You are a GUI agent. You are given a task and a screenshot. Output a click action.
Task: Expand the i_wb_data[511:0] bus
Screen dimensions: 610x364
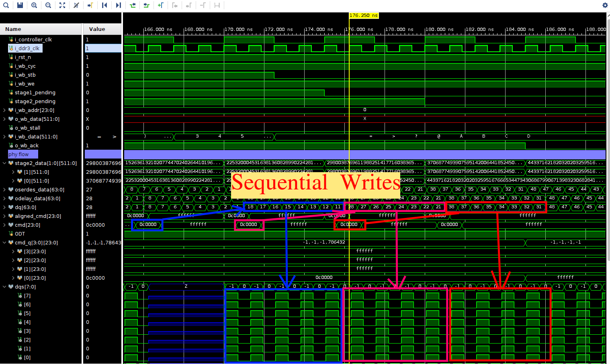pyautogui.click(x=4, y=136)
